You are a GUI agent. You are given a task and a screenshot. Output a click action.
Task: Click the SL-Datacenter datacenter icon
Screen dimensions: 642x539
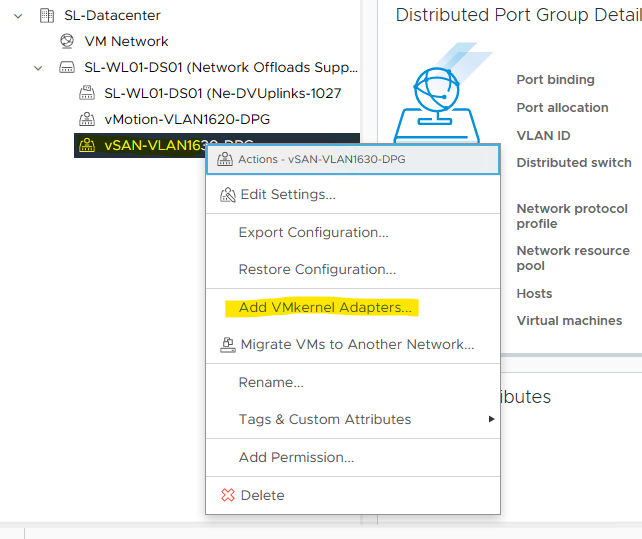(x=47, y=16)
